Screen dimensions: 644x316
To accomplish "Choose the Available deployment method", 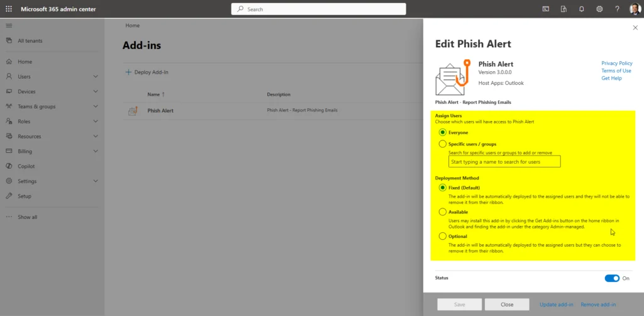I will (443, 212).
